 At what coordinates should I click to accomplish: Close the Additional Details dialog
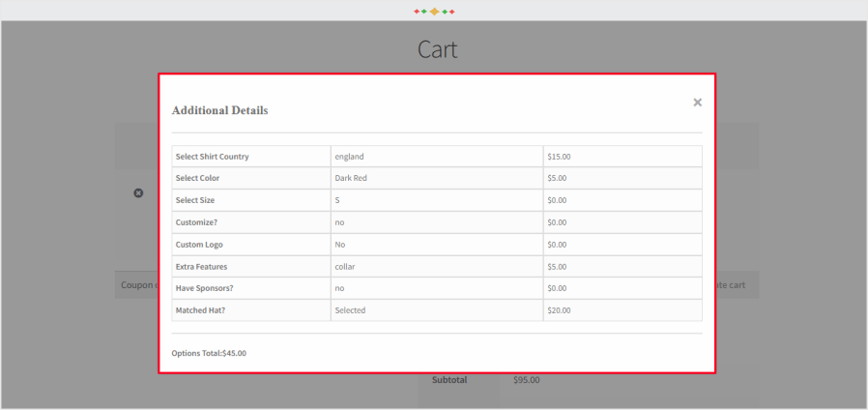[x=698, y=102]
